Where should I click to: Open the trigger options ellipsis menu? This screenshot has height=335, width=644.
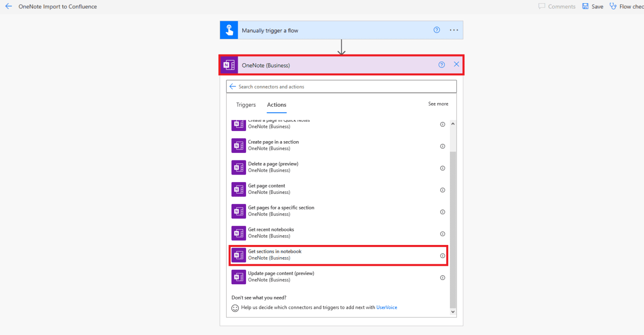[454, 30]
